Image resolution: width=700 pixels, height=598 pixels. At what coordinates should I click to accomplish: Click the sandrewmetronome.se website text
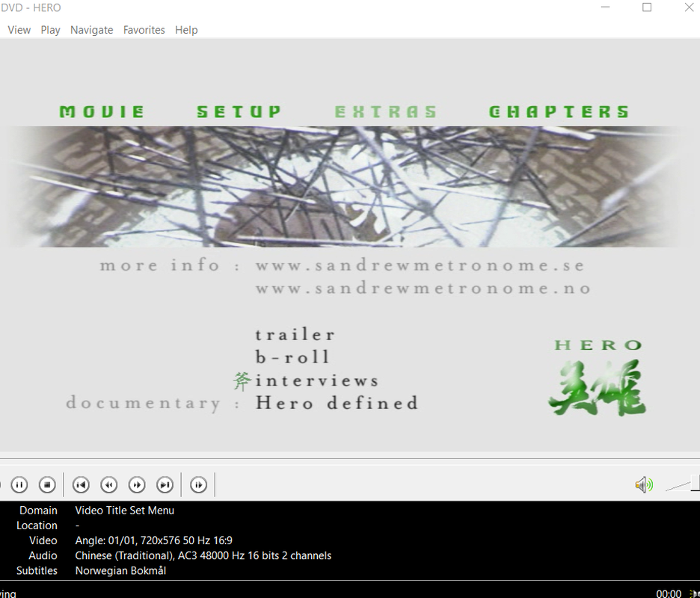click(x=420, y=265)
